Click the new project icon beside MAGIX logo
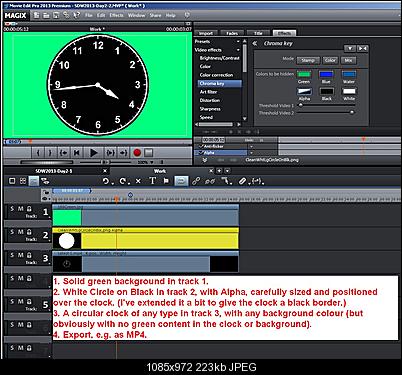This screenshot has height=375, width=402. click(36, 15)
